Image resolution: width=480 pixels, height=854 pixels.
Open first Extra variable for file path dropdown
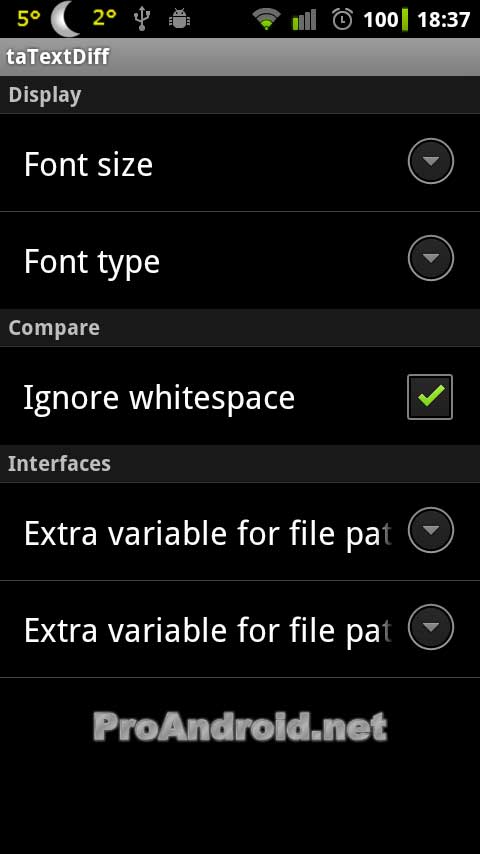[x=430, y=530]
